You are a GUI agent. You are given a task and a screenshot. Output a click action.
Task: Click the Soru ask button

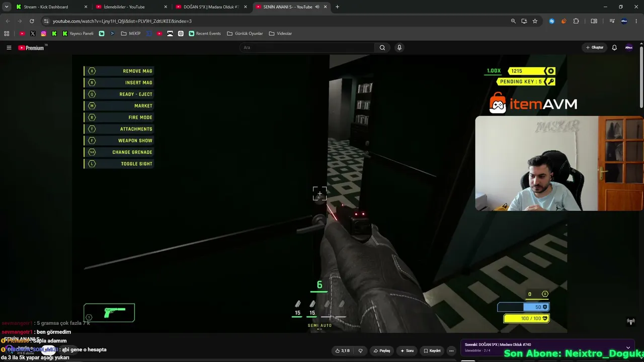(x=407, y=351)
